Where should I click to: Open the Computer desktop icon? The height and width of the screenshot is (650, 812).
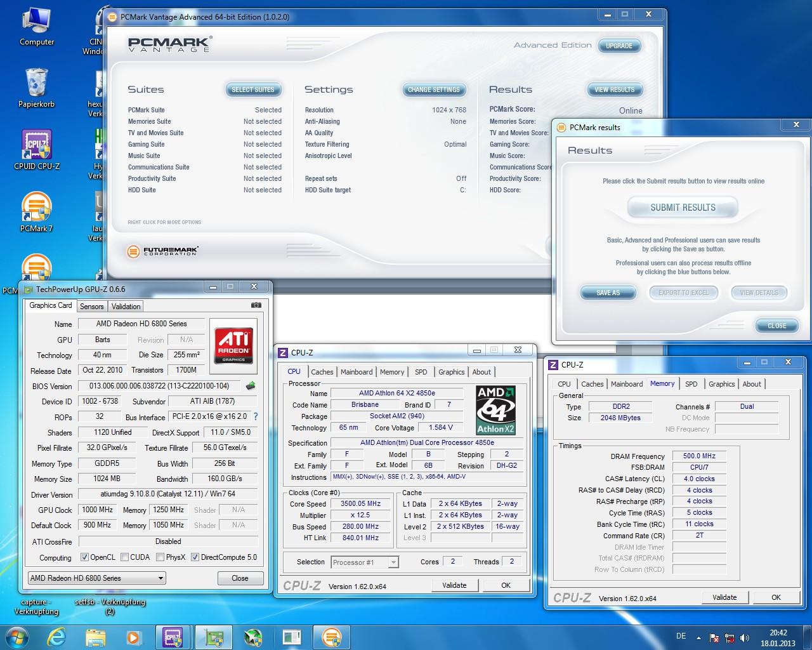[36, 27]
